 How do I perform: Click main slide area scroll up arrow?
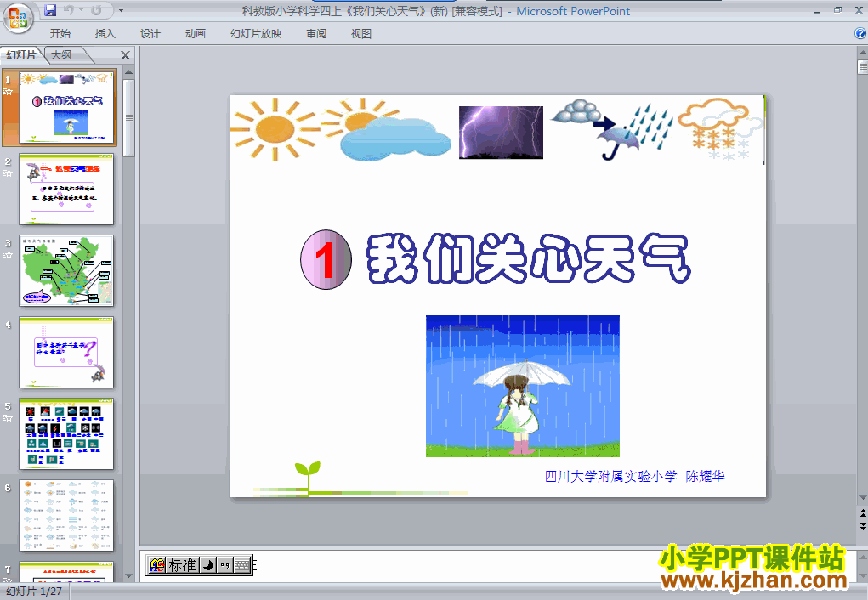[x=862, y=54]
